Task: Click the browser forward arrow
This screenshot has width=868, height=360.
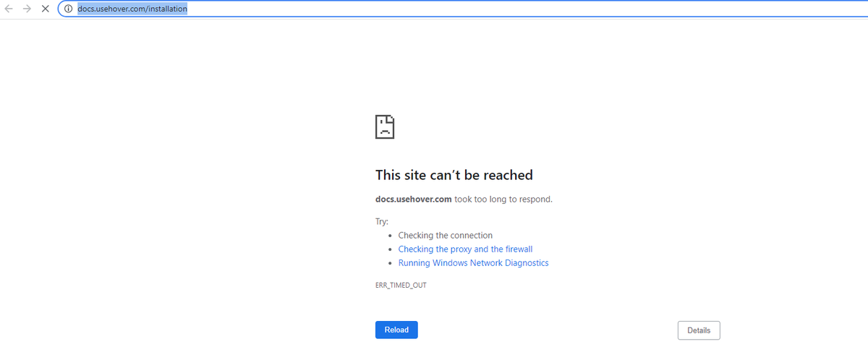Action: [27, 9]
